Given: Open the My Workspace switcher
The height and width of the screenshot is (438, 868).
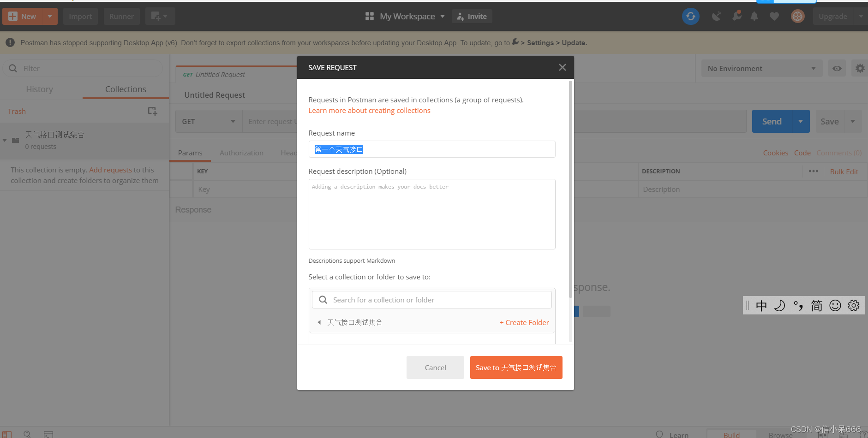Looking at the screenshot, I should [405, 16].
